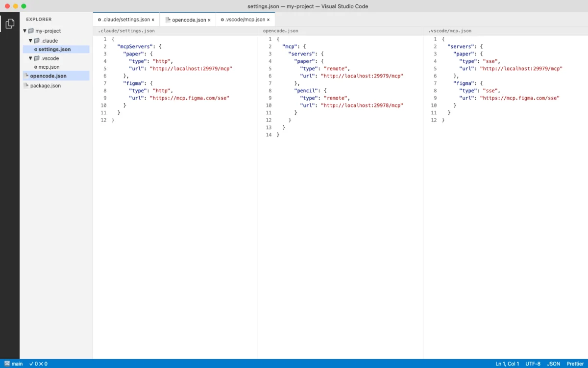The height and width of the screenshot is (368, 588).
Task: Select the .vscode folder label
Action: click(50, 58)
